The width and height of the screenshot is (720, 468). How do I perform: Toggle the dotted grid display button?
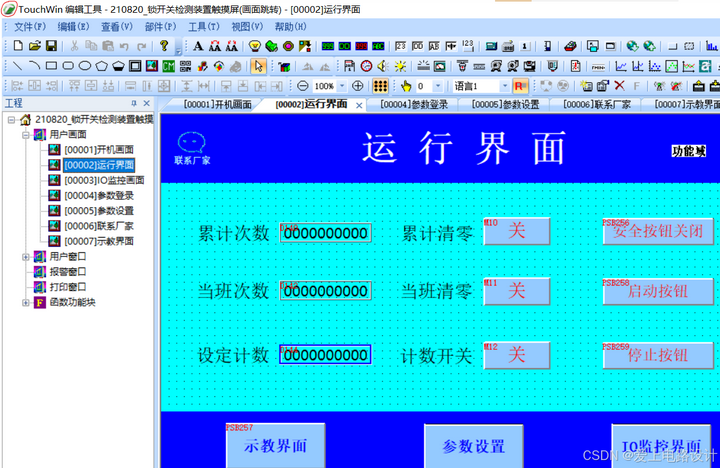coord(380,86)
